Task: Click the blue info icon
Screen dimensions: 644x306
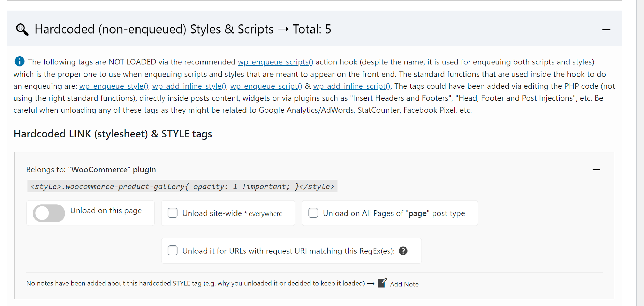Action: (20, 62)
